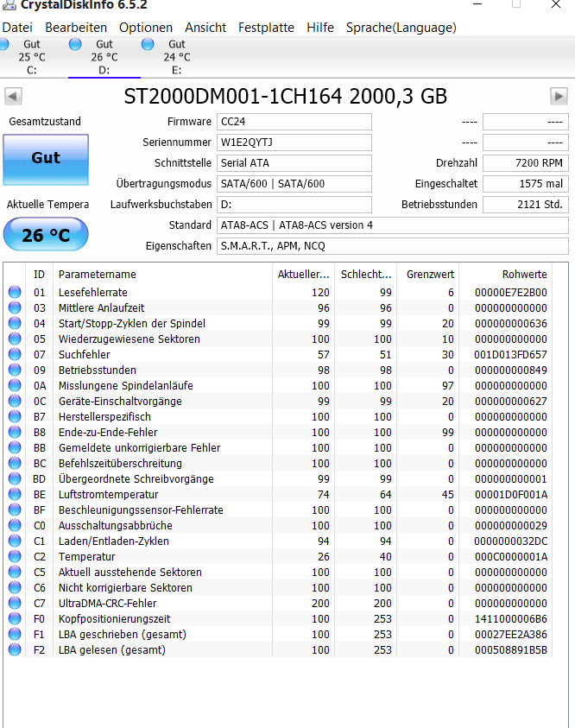Click status icon for Übergeordnete Schreibvorgänge
This screenshot has height=728, width=575.
15,478
